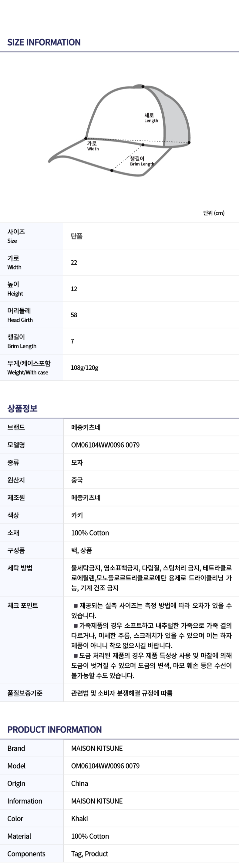Click the Head Girth value 58
The height and width of the screenshot is (868, 239).
coord(74,315)
